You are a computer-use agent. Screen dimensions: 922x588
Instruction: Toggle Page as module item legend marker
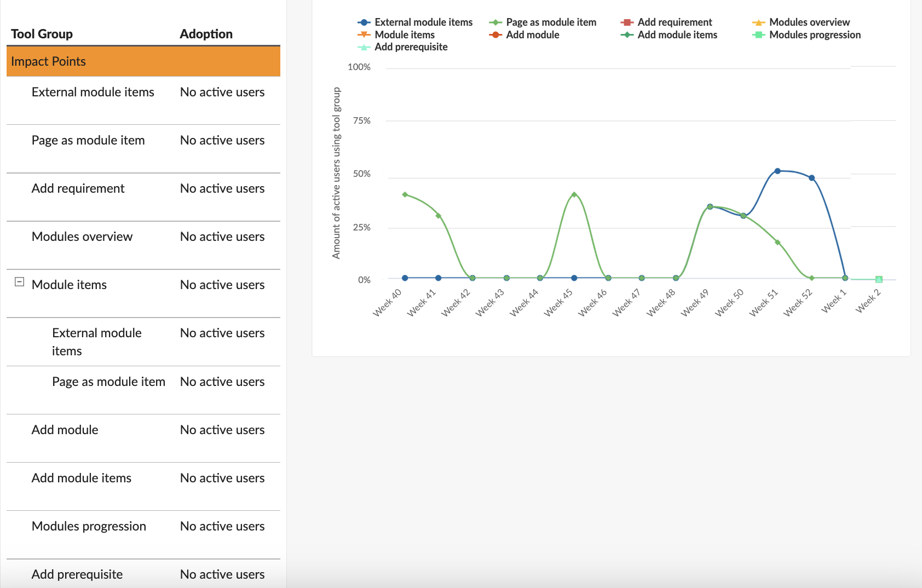tap(495, 22)
